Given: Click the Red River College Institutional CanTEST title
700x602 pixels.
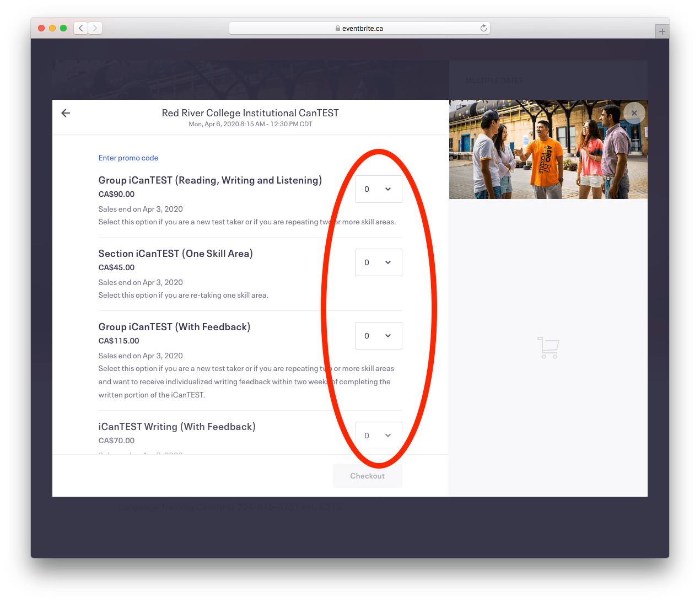Looking at the screenshot, I should (250, 113).
